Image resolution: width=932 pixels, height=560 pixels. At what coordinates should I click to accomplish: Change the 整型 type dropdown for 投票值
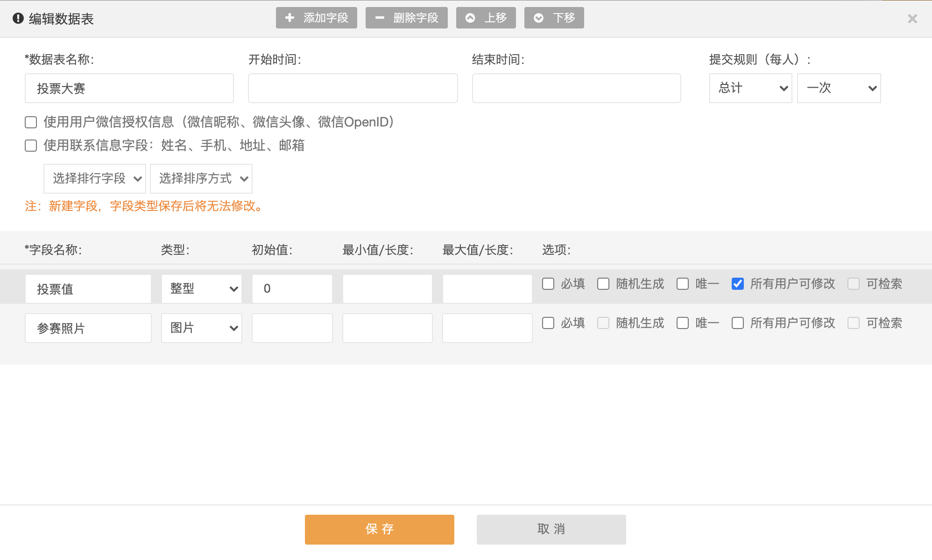[202, 289]
